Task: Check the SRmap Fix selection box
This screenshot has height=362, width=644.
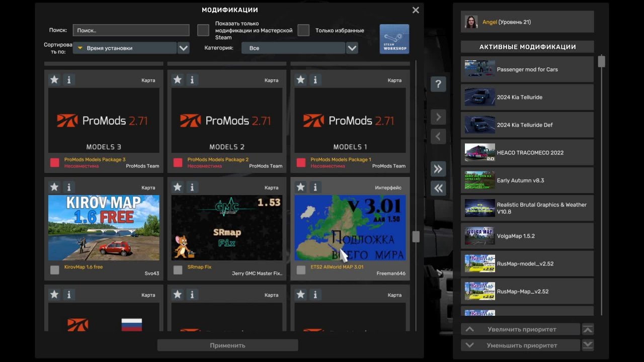Action: 178,270
